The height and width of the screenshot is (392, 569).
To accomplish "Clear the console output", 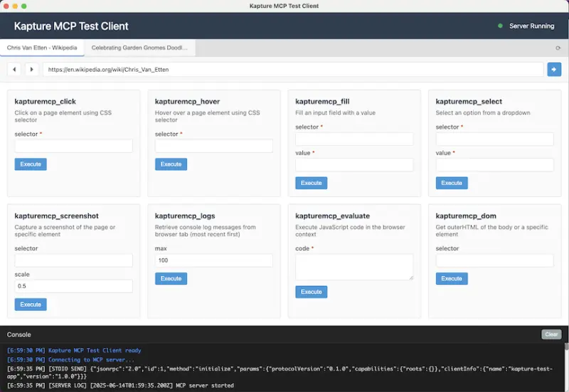I will pos(551,334).
